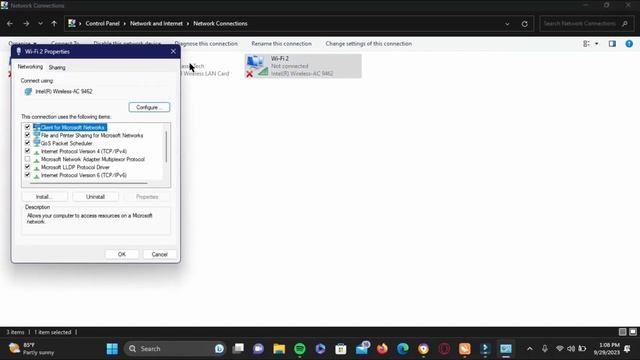Click the items list horizontal scrollbar

pyautogui.click(x=89, y=183)
